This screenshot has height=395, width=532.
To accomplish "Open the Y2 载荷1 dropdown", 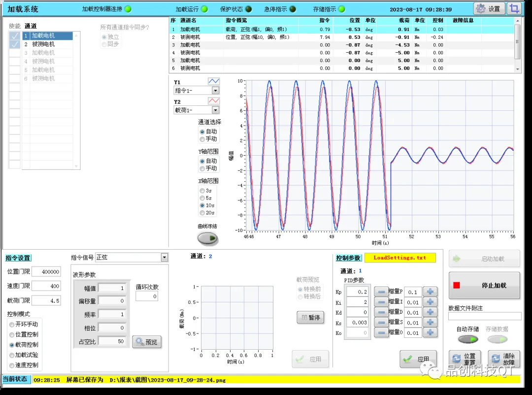I will [x=215, y=110].
